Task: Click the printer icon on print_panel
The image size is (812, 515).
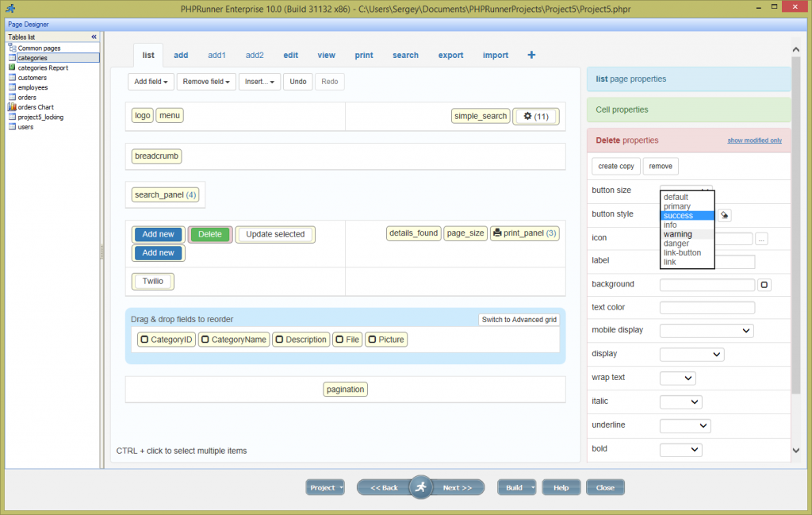Action: pyautogui.click(x=499, y=233)
